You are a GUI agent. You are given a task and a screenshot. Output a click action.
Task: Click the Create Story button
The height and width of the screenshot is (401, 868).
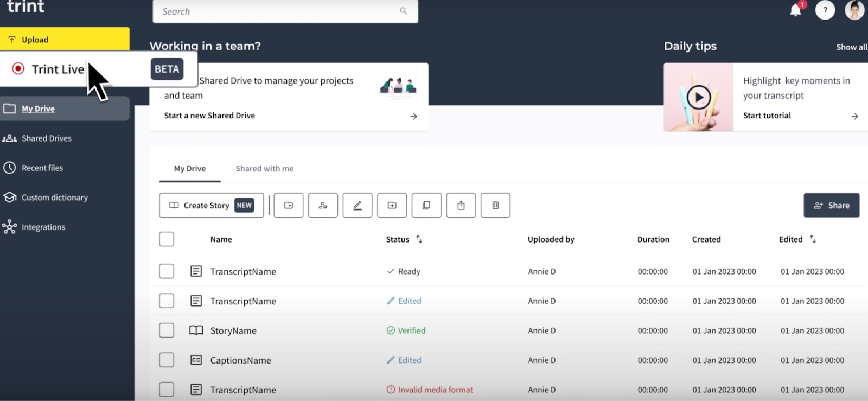tap(212, 205)
